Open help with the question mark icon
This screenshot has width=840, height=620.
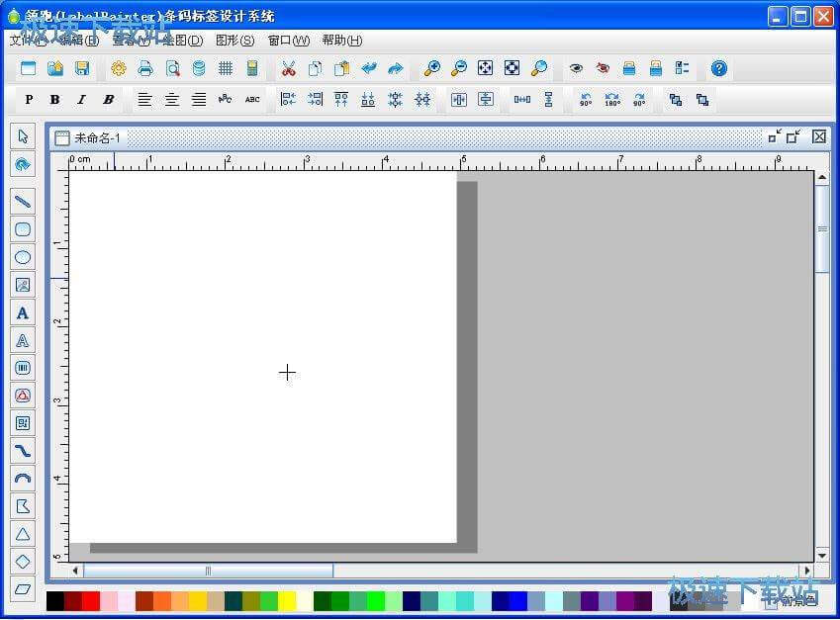(x=719, y=68)
